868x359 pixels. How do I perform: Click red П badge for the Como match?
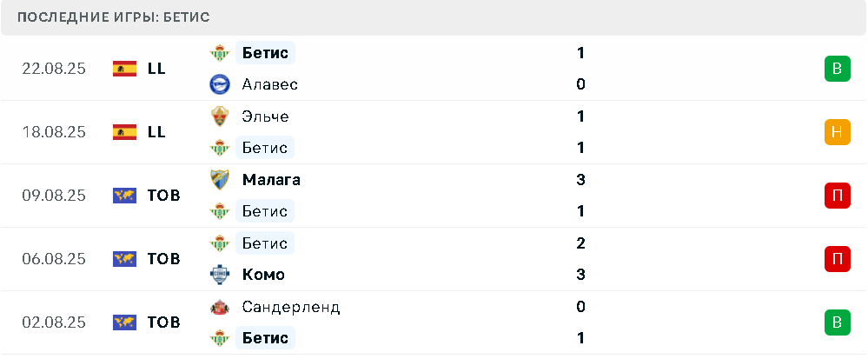pos(837,259)
